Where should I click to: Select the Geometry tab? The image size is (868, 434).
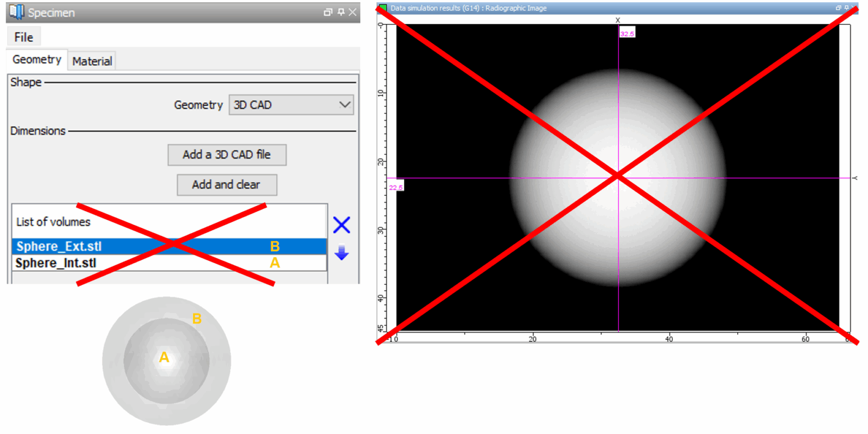(x=37, y=60)
